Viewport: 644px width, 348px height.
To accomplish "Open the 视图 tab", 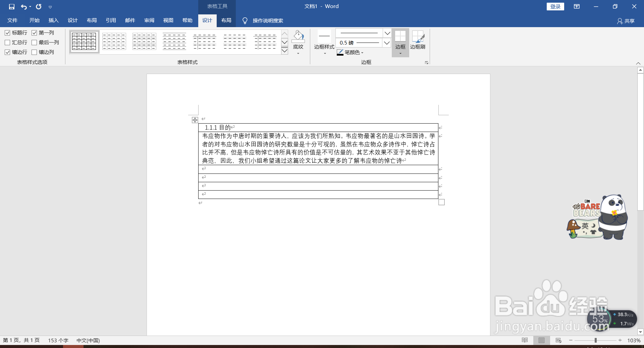I will [168, 20].
